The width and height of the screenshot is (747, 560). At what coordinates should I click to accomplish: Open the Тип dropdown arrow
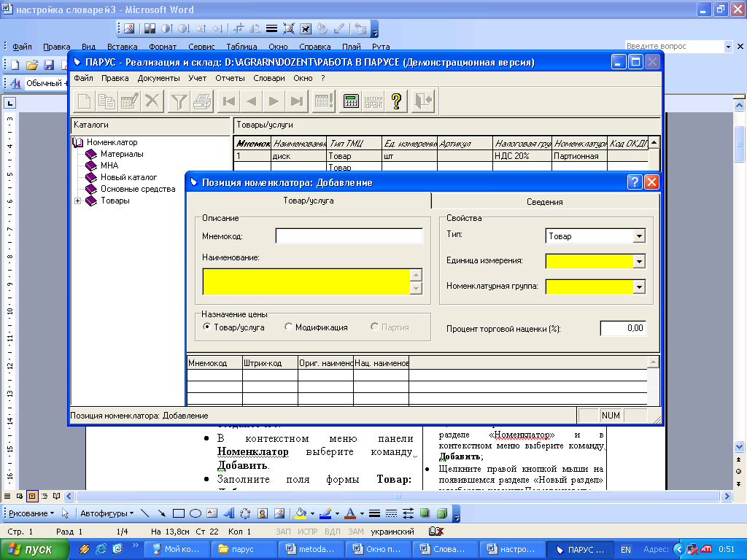[639, 236]
